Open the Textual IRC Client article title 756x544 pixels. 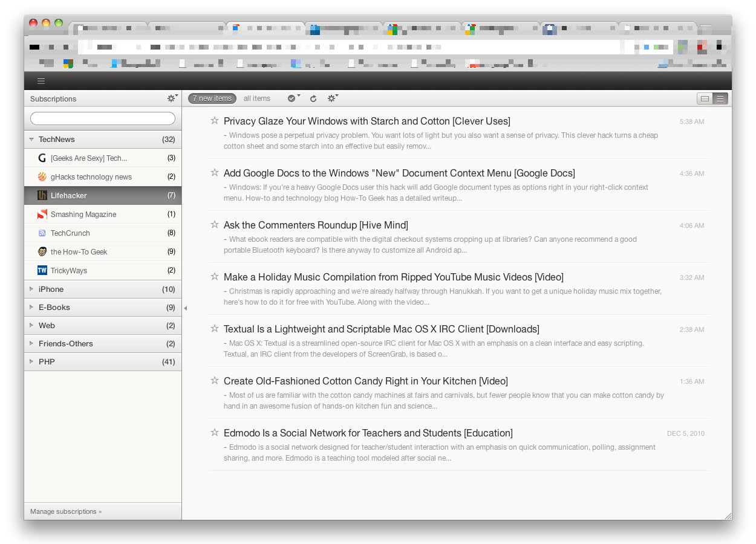pos(382,329)
